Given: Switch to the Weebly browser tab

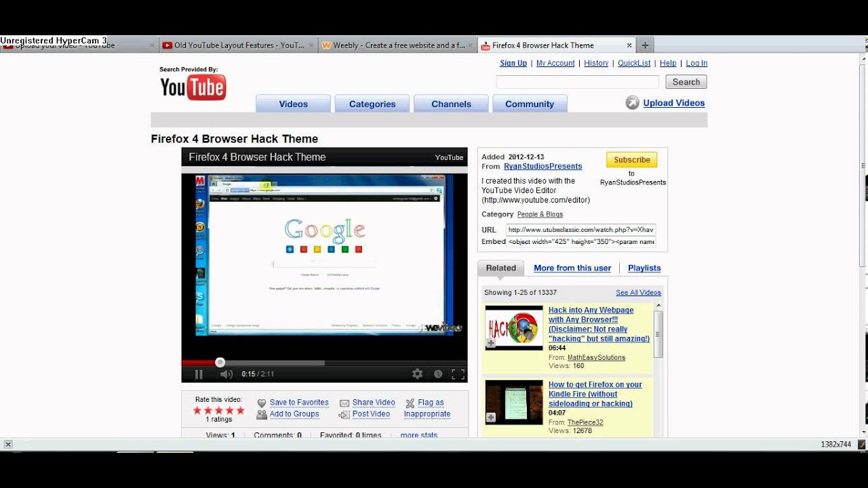Looking at the screenshot, I should [397, 45].
